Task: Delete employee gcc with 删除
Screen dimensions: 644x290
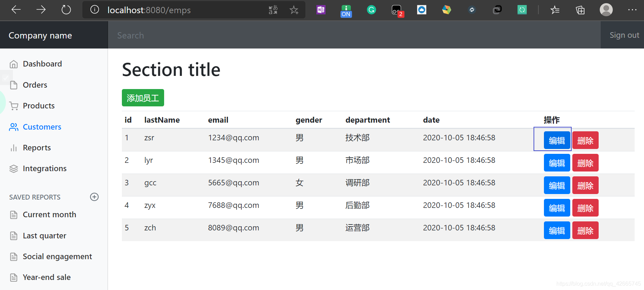Action: click(585, 185)
